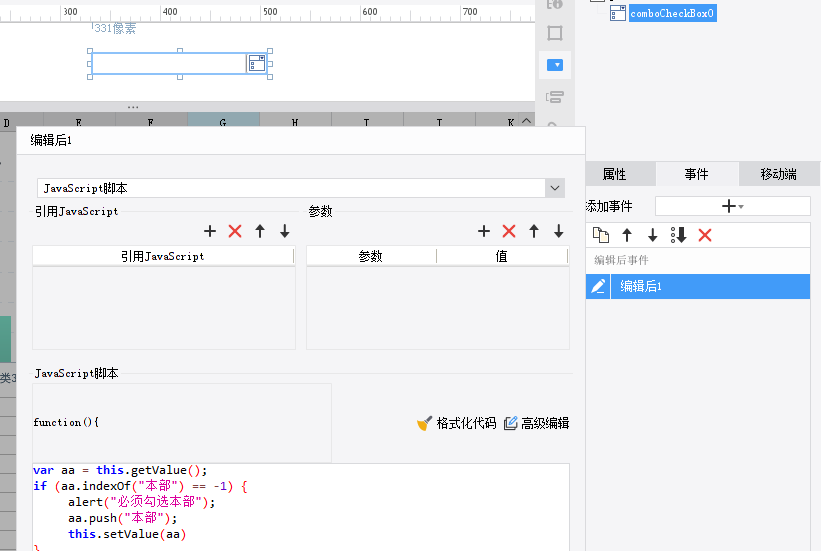The width and height of the screenshot is (821, 551).
Task: Switch to the 移动端 tab
Action: click(779, 174)
